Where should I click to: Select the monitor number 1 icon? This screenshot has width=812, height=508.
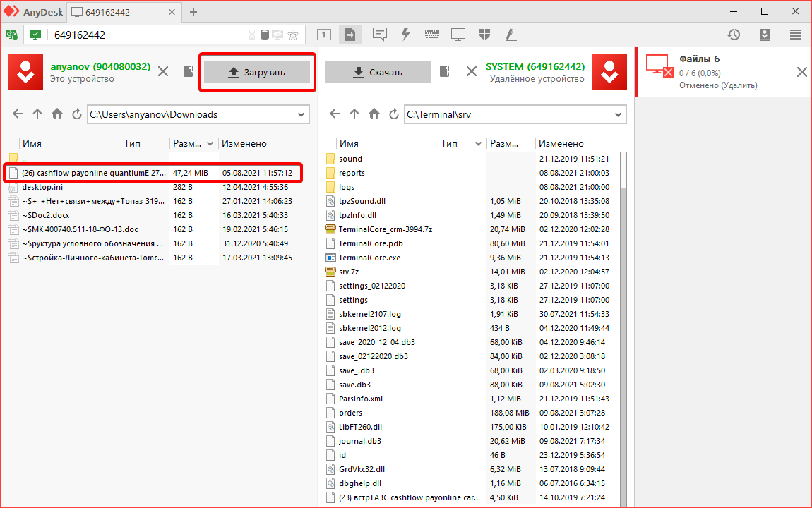click(x=323, y=35)
